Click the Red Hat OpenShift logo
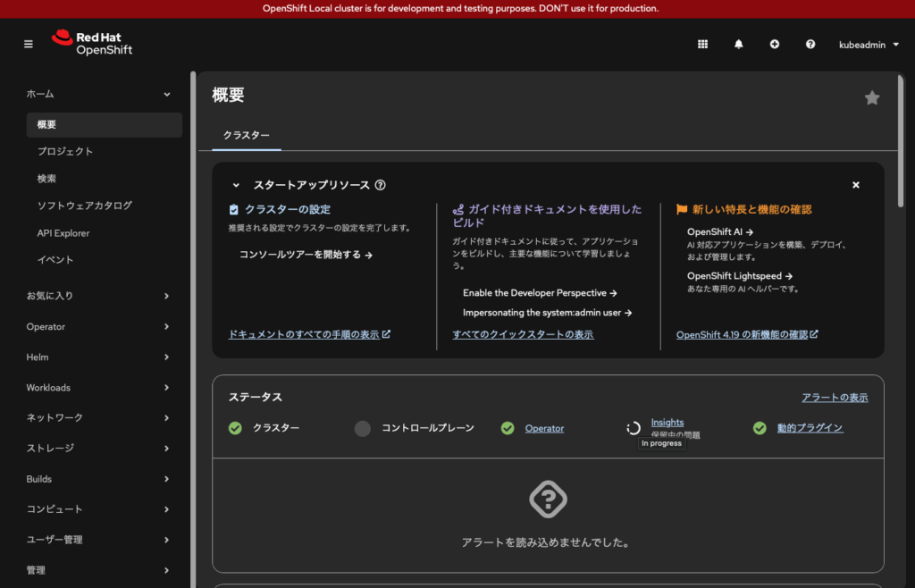 [x=92, y=43]
